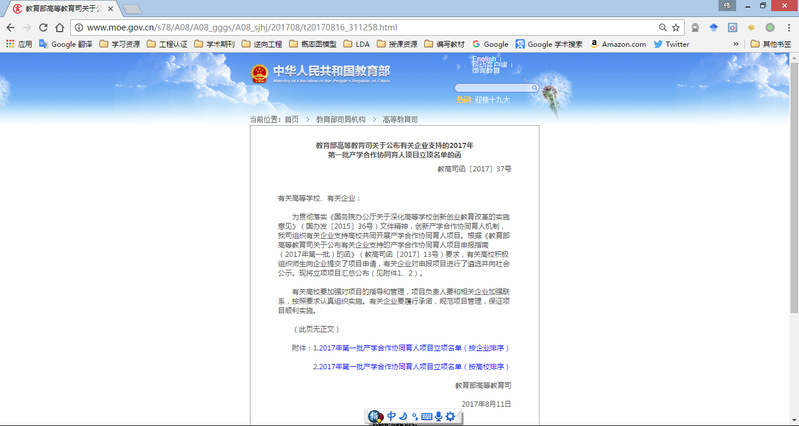Open the Chrome three-dot menu
799x426 pixels.
[x=787, y=27]
